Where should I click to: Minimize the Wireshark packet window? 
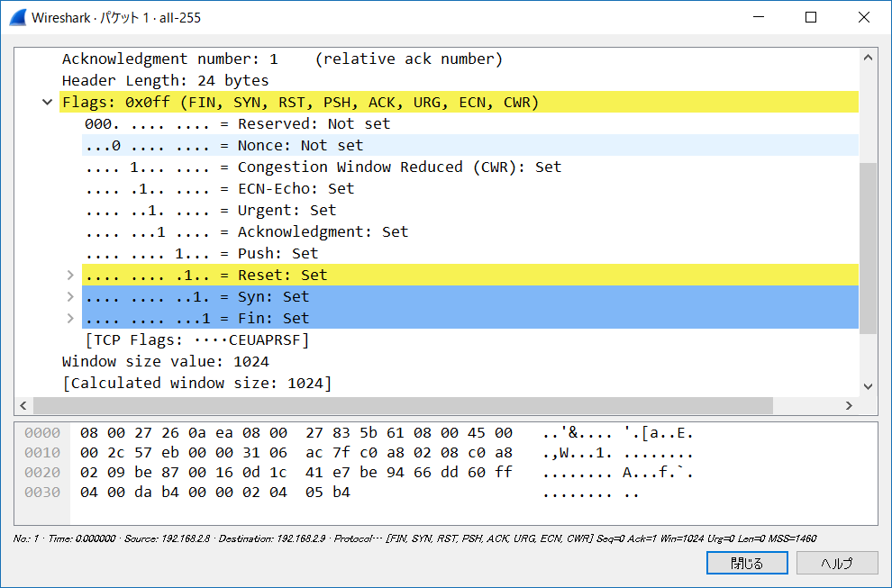[x=759, y=17]
